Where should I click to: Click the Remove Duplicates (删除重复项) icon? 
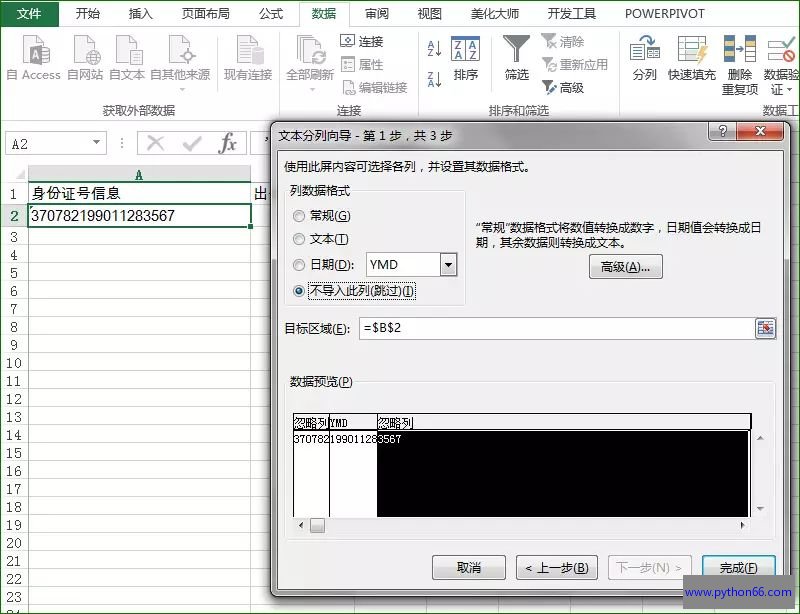pos(740,52)
